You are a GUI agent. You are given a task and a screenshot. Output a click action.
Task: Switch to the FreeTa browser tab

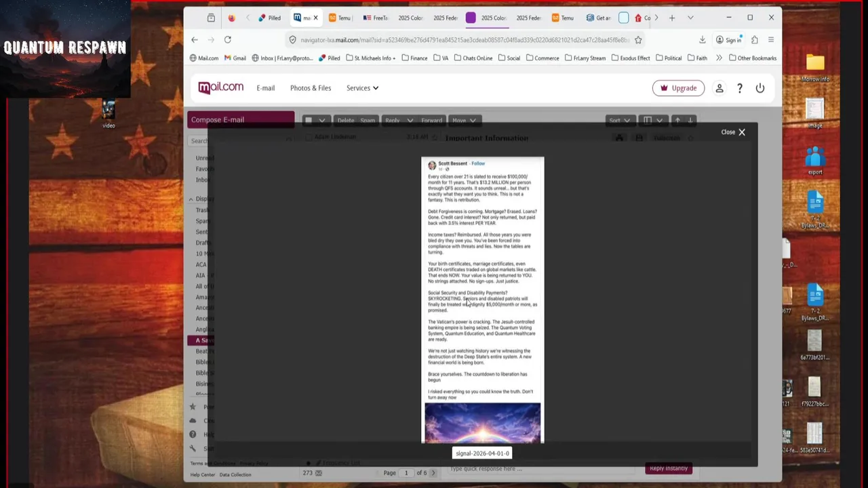376,18
